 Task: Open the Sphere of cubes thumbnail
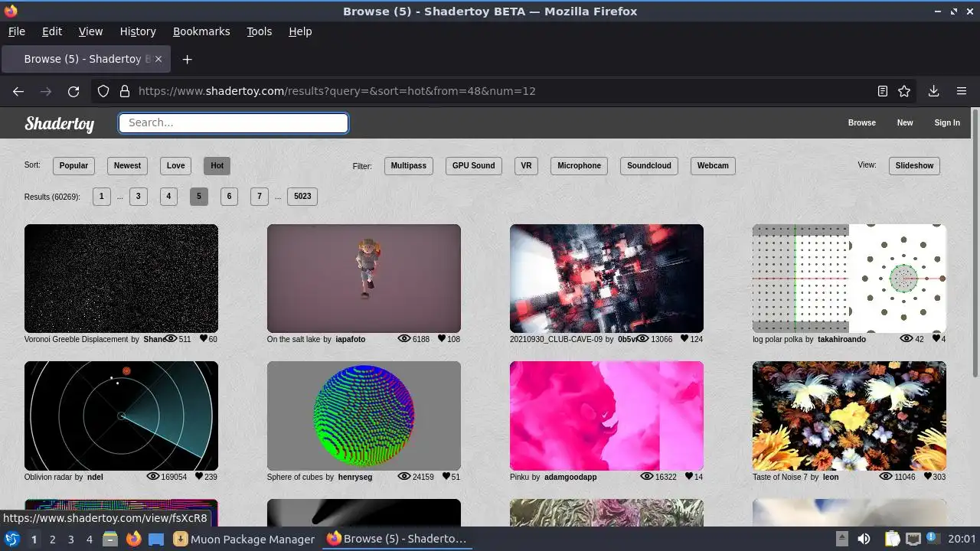[x=364, y=416]
